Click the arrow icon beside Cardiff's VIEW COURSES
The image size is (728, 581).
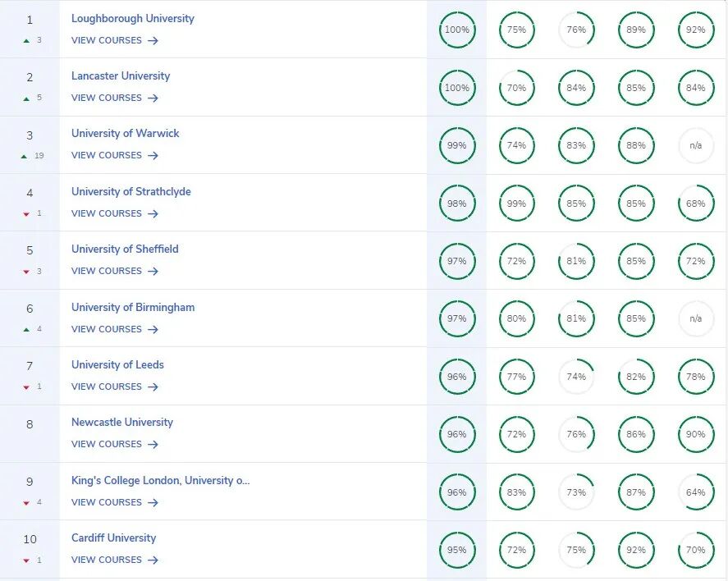pyautogui.click(x=153, y=560)
